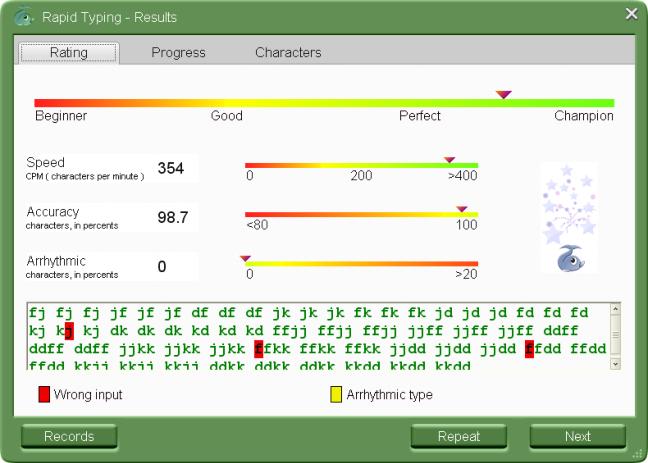The height and width of the screenshot is (463, 648).
Task: Click the text box scroll down arrow
Action: (x=615, y=364)
